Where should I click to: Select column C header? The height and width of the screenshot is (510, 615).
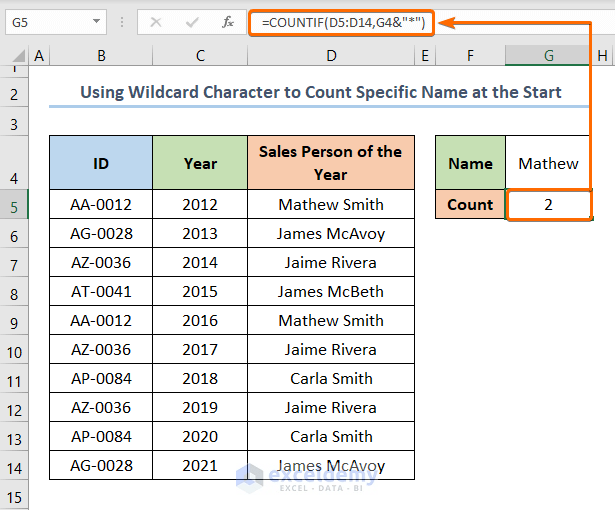pos(200,56)
